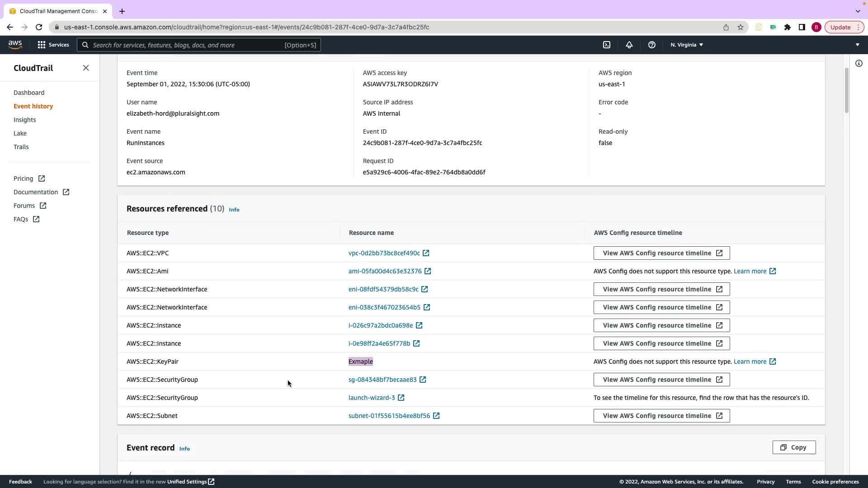Viewport: 868px width, 488px height.
Task: Open the help question mark icon
Action: pos(651,45)
